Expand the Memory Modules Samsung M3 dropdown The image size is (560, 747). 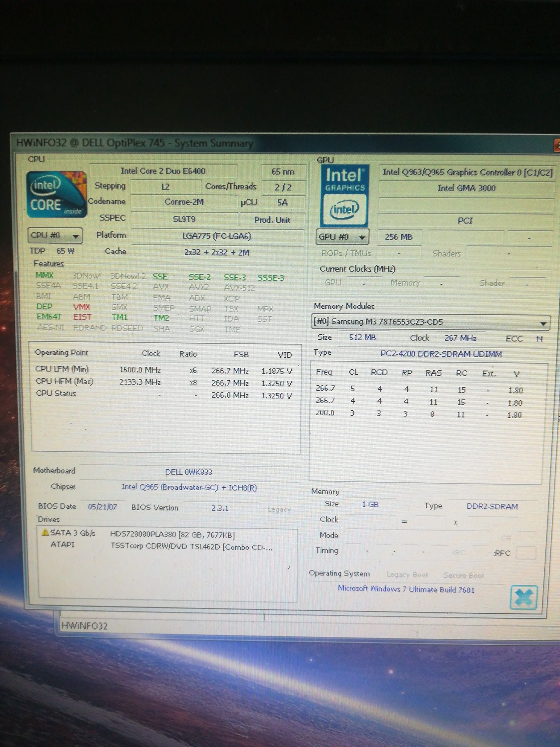[x=431, y=322]
